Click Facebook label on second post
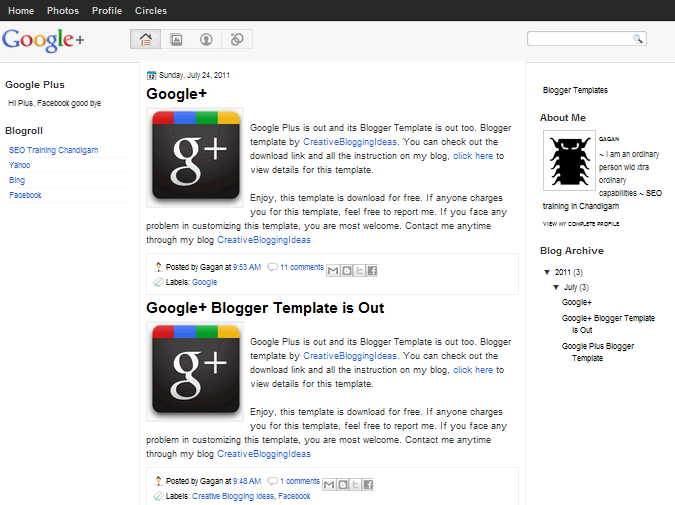Screen dimensions: 675x505 [294, 496]
